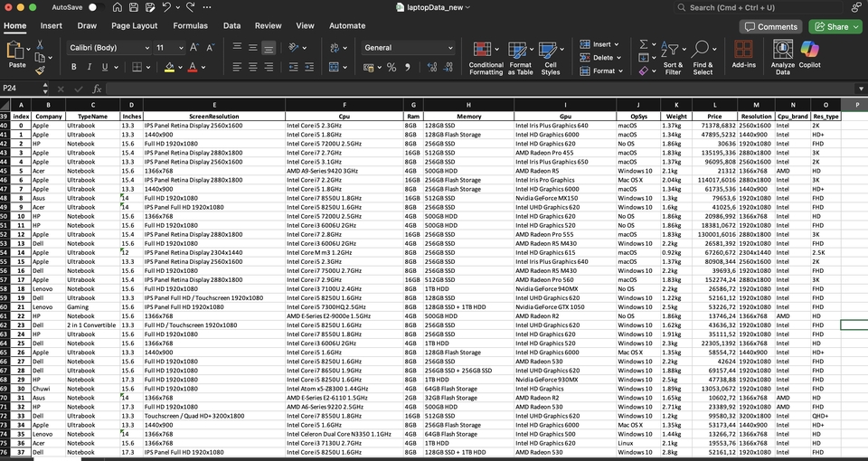868x461 pixels.
Task: Click the Merge & Center icon
Action: click(x=334, y=67)
